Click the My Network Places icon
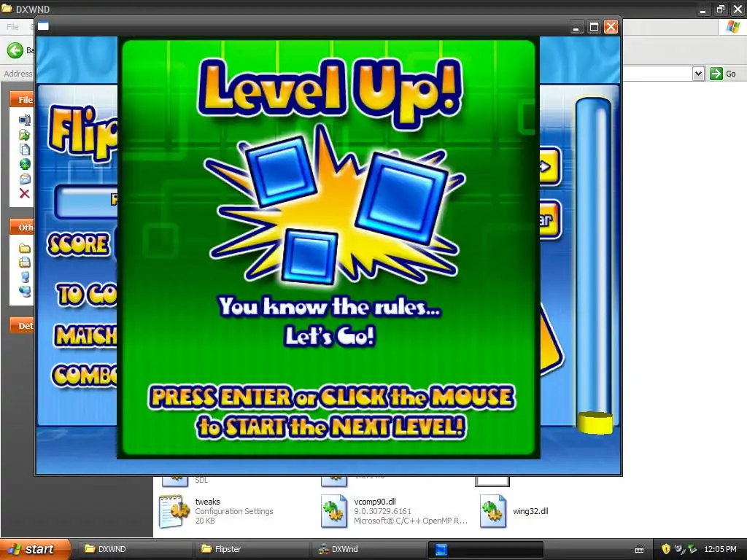Screen dimensions: 747x560 (25, 291)
